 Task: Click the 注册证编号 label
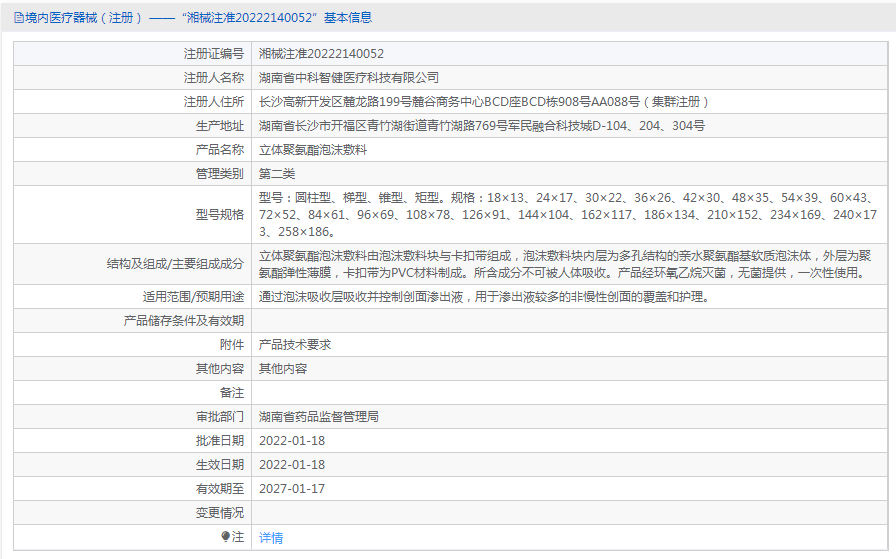point(214,54)
